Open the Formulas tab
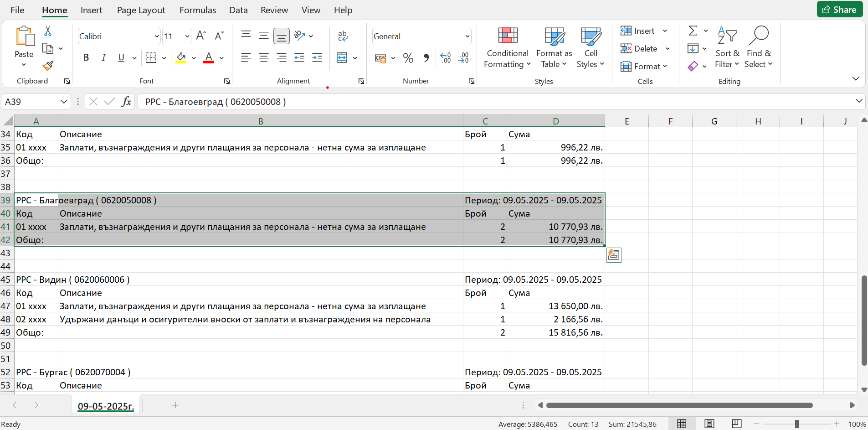The image size is (868, 430). (x=198, y=10)
